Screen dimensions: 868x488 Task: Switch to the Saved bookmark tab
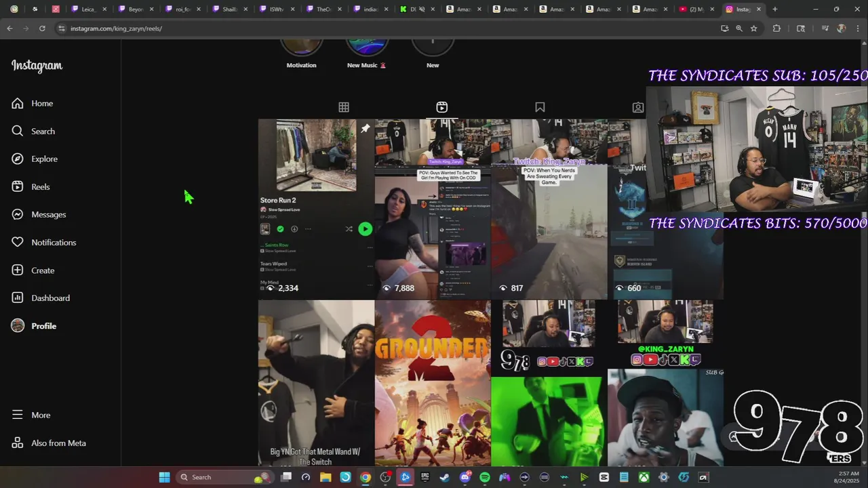pos(540,107)
